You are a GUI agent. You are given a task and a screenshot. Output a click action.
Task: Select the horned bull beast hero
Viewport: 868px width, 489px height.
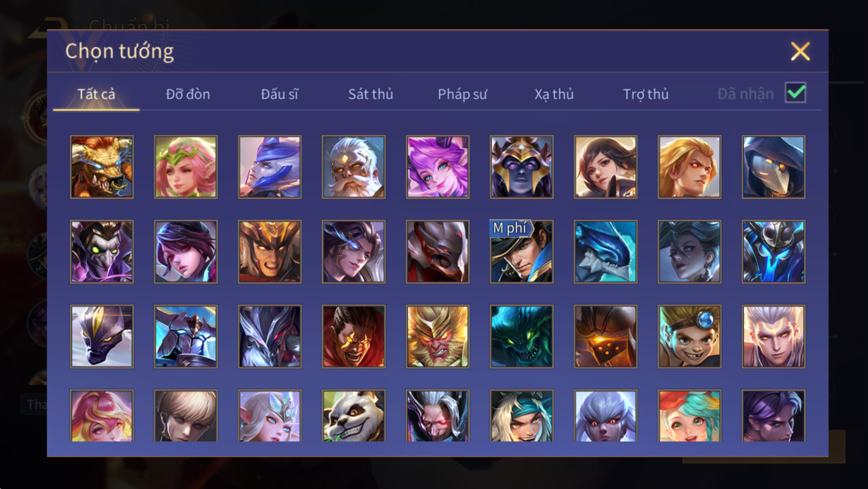pos(102,167)
